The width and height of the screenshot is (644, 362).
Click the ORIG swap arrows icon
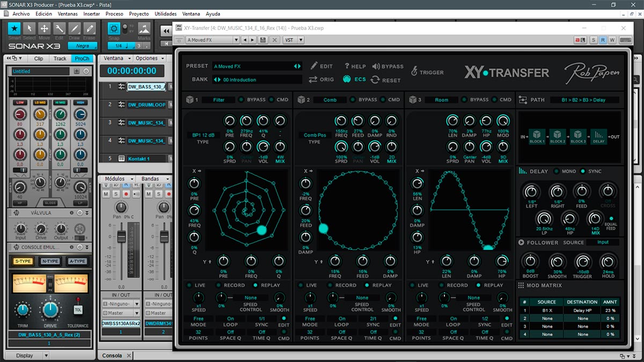[x=313, y=79]
